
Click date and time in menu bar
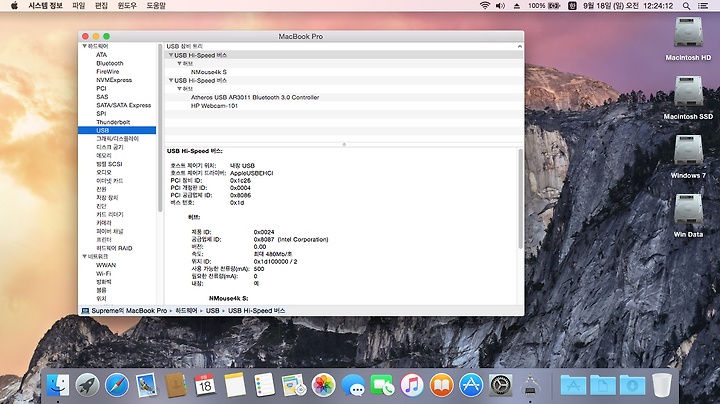pos(628,6)
